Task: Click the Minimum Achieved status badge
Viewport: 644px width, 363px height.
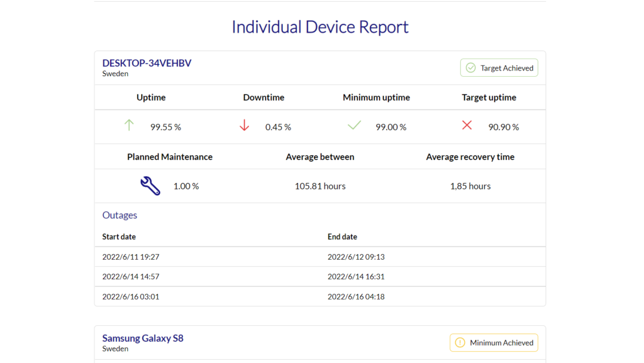Action: pyautogui.click(x=494, y=342)
